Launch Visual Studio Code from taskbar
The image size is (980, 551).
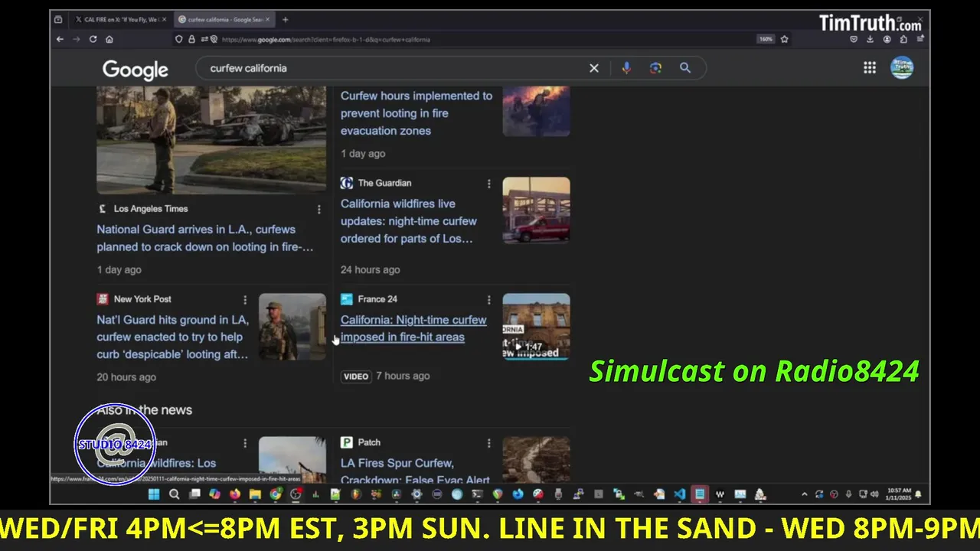tap(679, 494)
